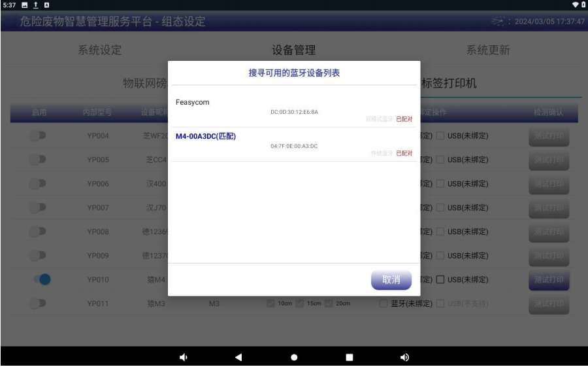Choose Feasycom from the Bluetooth device list
The image size is (588, 367).
(x=293, y=110)
